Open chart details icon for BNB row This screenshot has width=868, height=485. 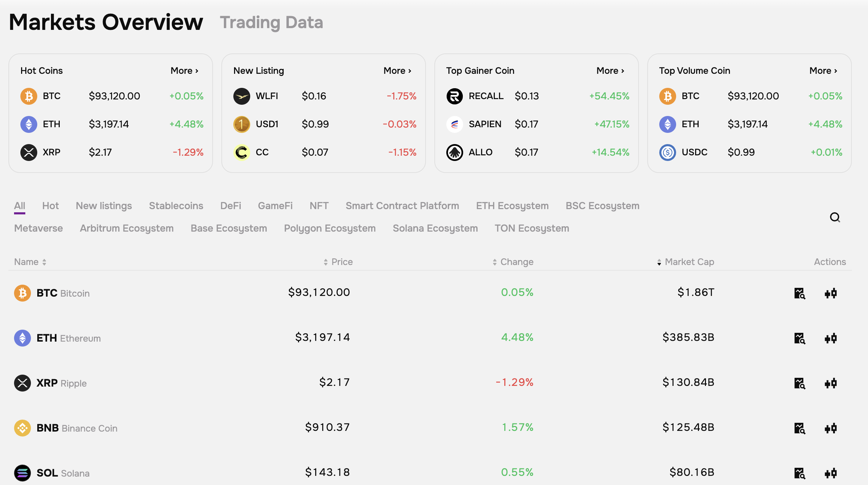click(x=799, y=428)
